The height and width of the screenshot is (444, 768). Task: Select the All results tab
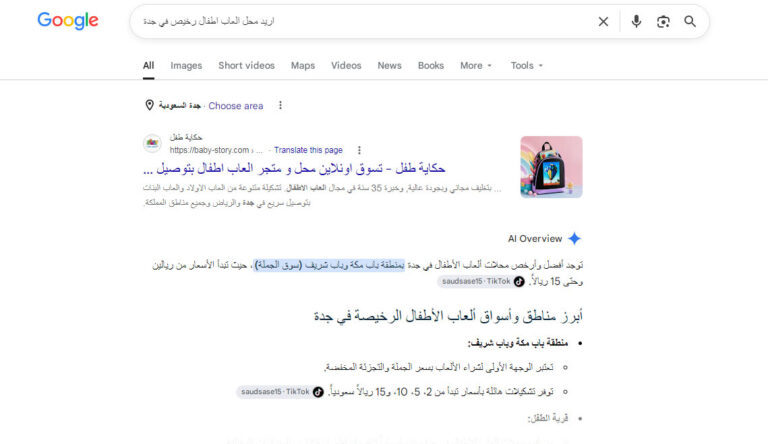pos(148,66)
